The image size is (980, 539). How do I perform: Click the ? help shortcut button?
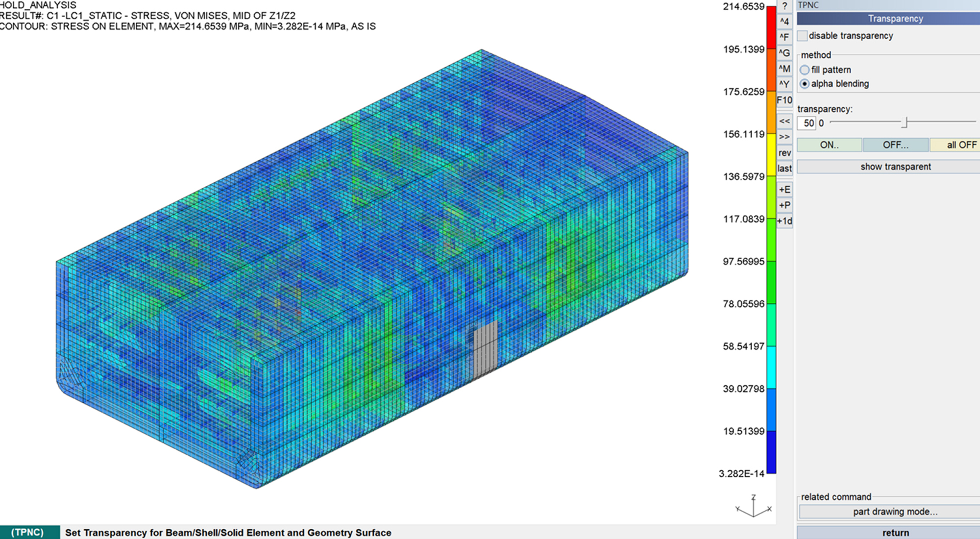tap(784, 6)
